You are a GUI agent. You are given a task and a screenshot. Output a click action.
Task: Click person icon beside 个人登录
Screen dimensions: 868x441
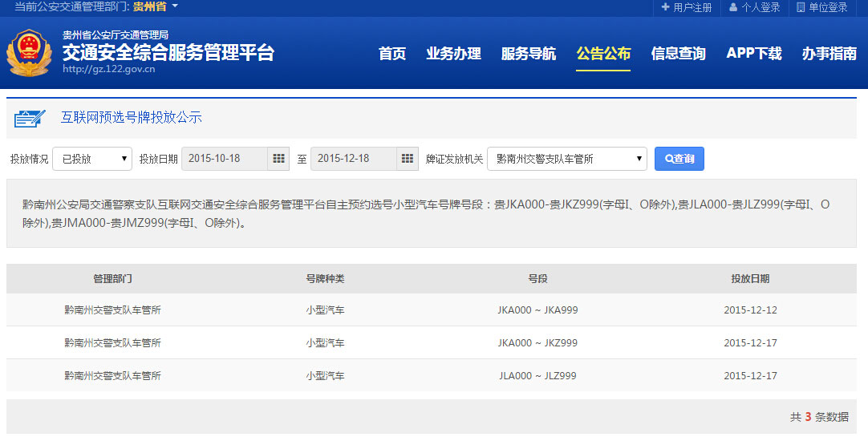733,7
